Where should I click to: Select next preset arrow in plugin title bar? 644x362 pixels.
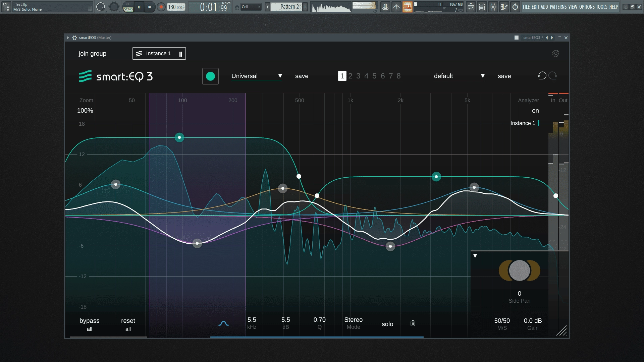tap(552, 38)
